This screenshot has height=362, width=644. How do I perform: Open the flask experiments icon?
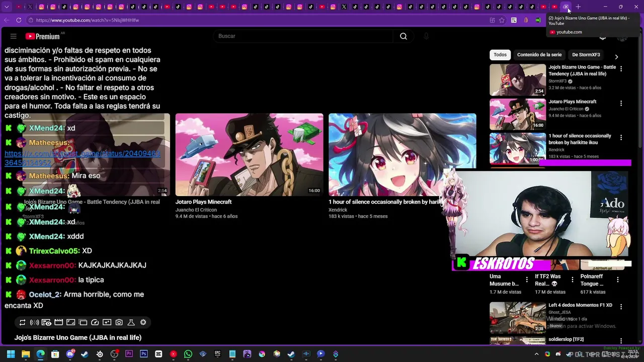point(131,323)
